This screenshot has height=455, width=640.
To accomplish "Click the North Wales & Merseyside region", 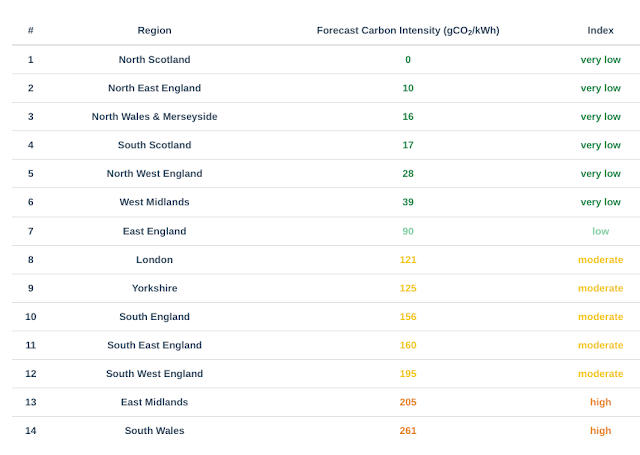I will click(154, 117).
